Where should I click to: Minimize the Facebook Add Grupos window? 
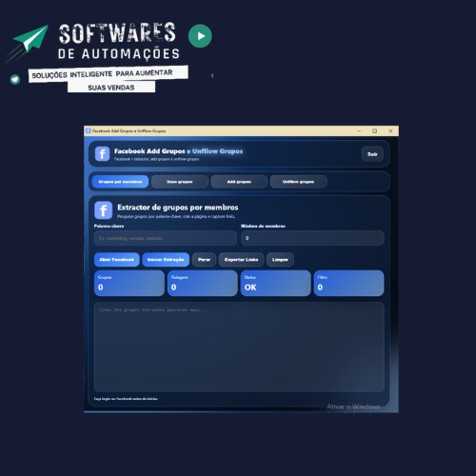pyautogui.click(x=359, y=130)
